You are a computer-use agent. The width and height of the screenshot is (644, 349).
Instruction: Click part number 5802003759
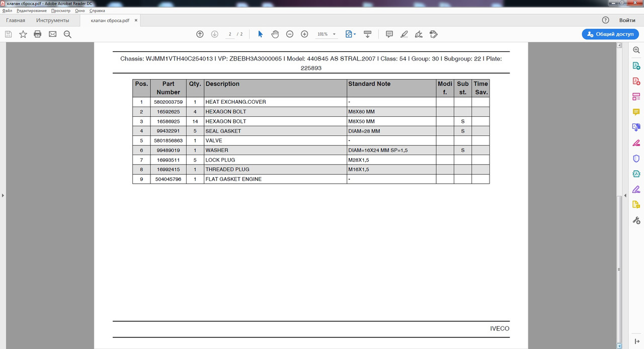168,102
